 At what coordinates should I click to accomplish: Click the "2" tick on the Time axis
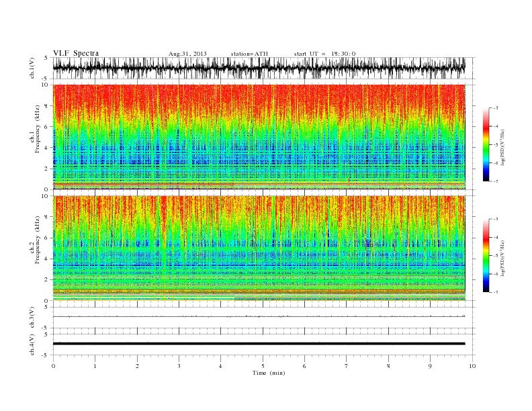coord(137,366)
